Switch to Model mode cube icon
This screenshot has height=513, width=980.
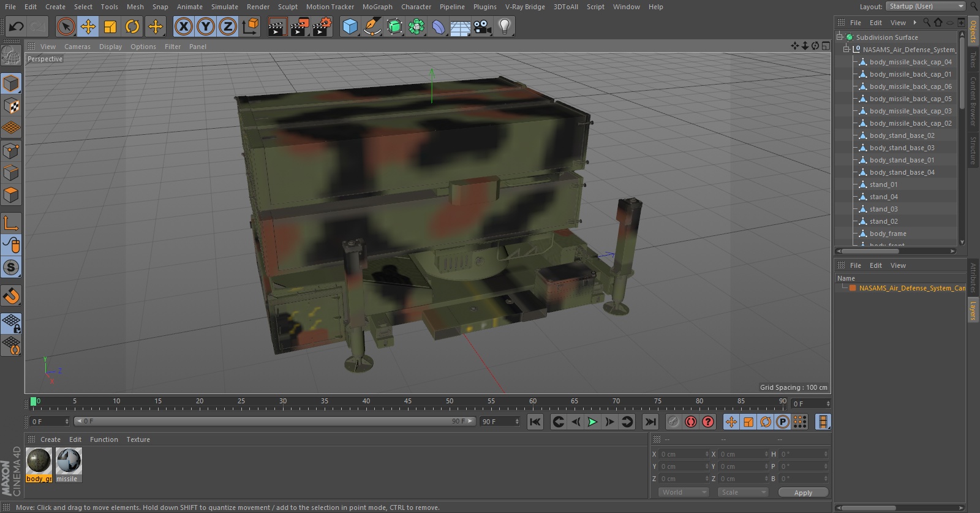[x=11, y=83]
